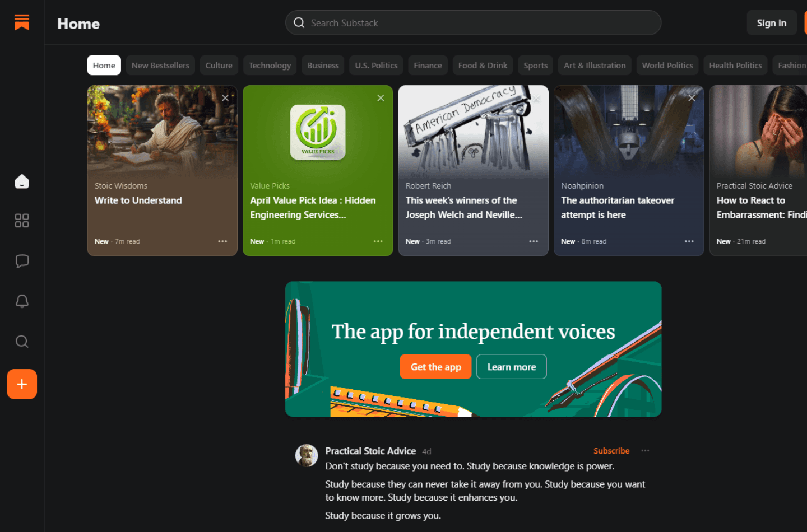The height and width of the screenshot is (532, 807).
Task: Open more options on Write to Understand card
Action: tap(222, 241)
